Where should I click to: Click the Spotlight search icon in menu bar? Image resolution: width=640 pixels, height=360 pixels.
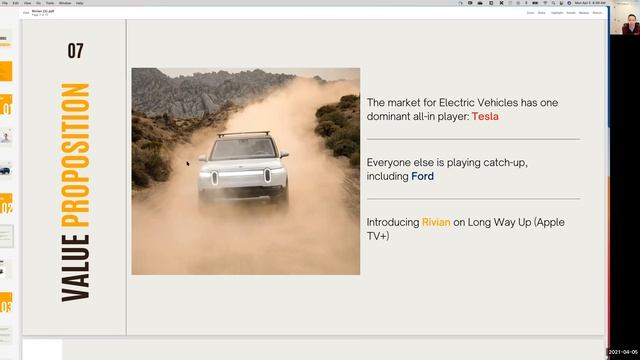(x=553, y=3)
